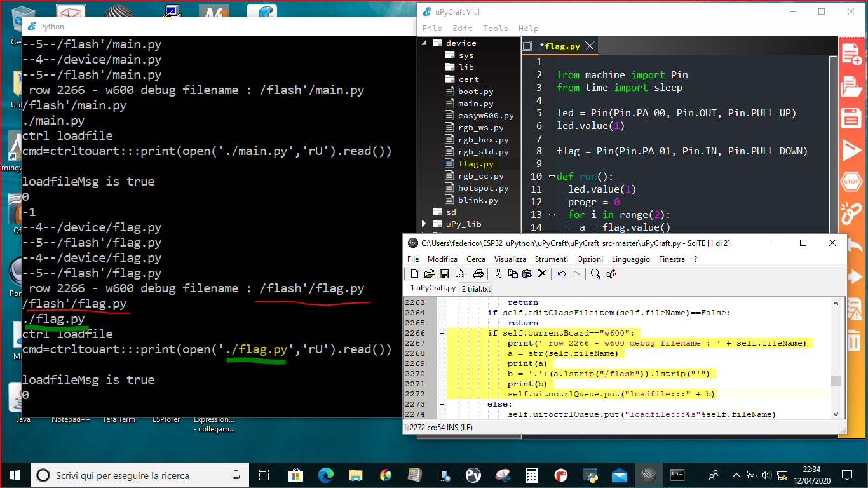This screenshot has width=868, height=488.
Task: Collapse the device folder in uPyCraft tree
Action: [x=424, y=43]
